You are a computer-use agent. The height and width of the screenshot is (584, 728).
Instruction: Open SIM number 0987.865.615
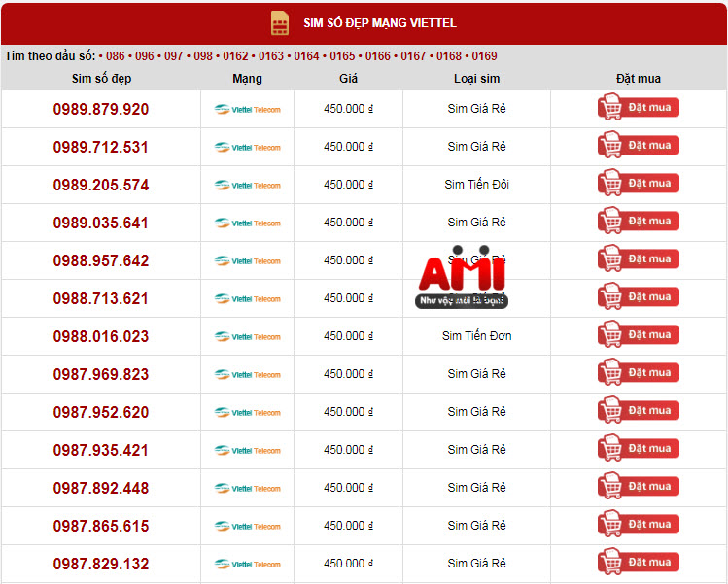(101, 526)
